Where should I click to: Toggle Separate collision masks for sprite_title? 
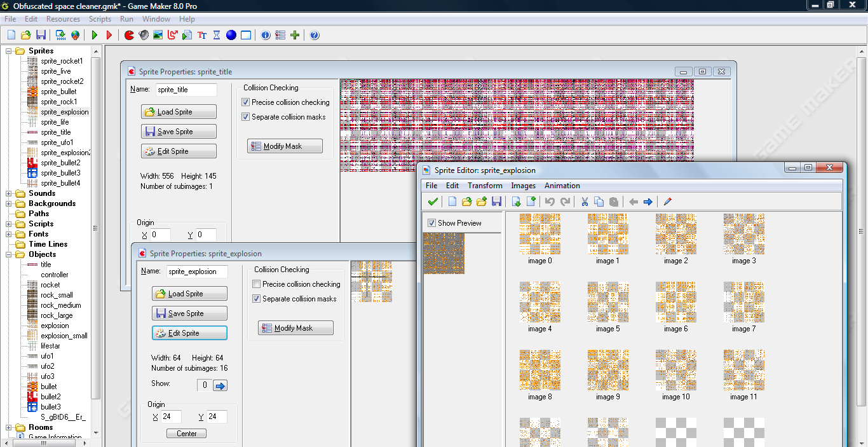pyautogui.click(x=246, y=117)
